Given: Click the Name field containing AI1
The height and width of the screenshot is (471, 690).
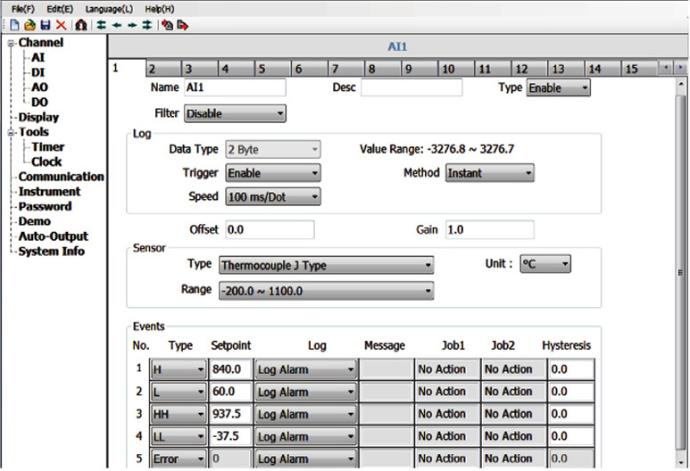Looking at the screenshot, I should click(235, 88).
